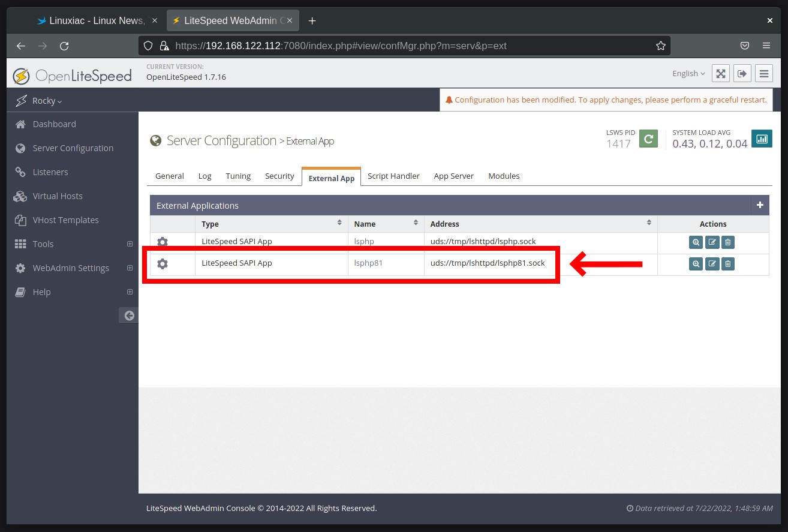Click system load average 0.43, 0.12, 0.04
This screenshot has height=532, width=788.
click(x=709, y=144)
